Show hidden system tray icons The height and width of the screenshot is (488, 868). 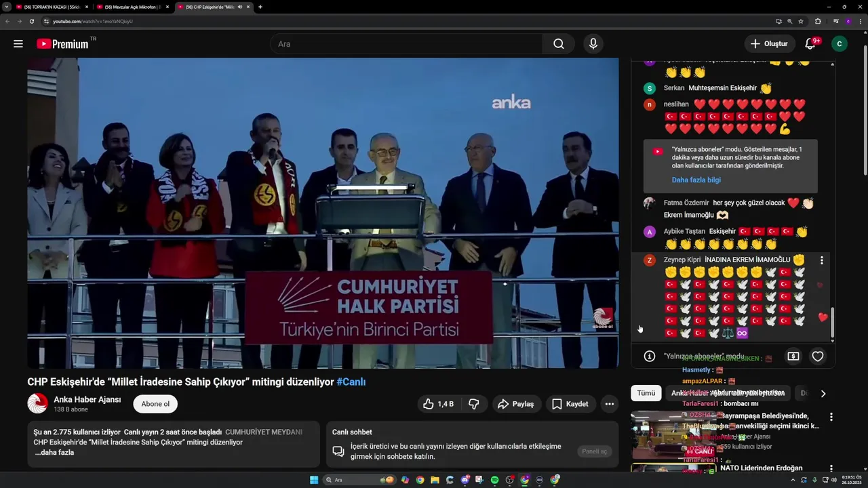click(x=793, y=480)
